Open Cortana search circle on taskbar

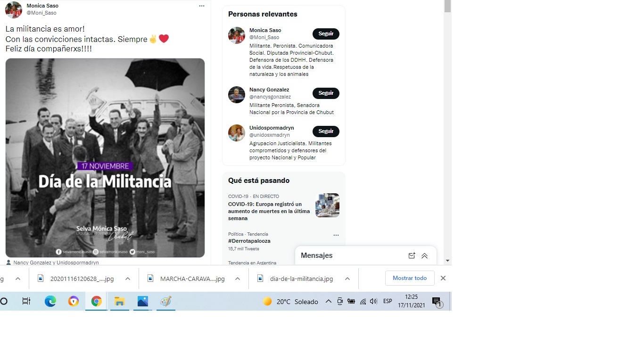[x=4, y=301]
